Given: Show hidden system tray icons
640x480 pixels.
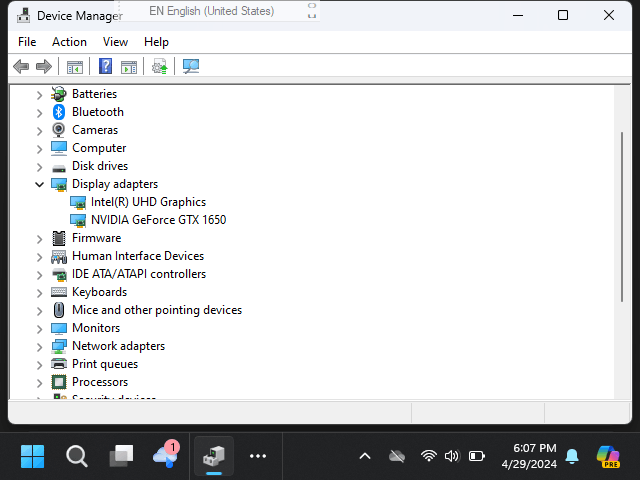Looking at the screenshot, I should 364,456.
